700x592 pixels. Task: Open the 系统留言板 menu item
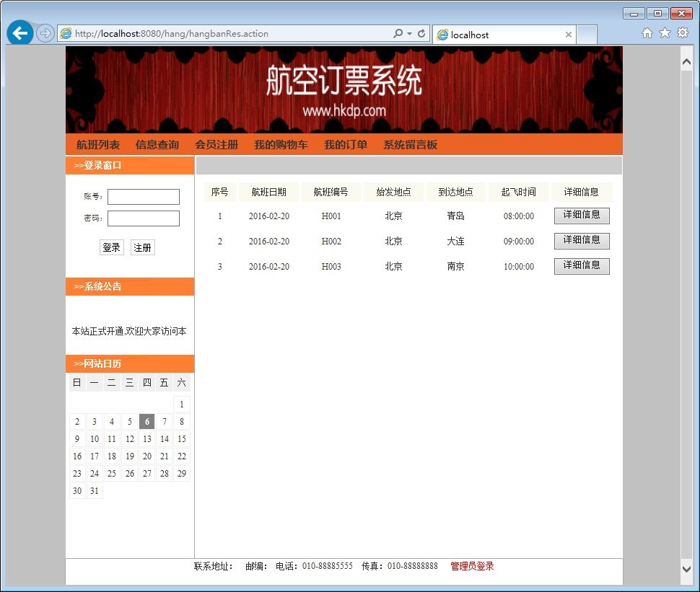tap(411, 144)
